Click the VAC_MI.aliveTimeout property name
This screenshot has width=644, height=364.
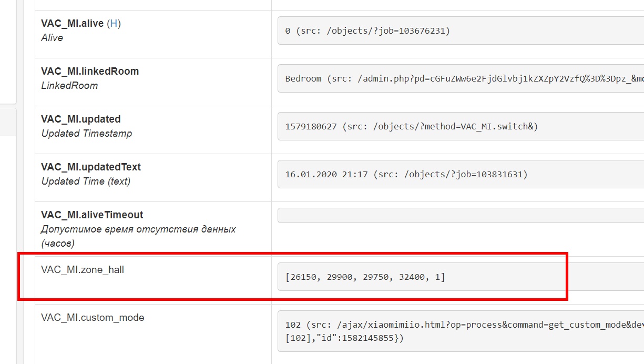[92, 215]
